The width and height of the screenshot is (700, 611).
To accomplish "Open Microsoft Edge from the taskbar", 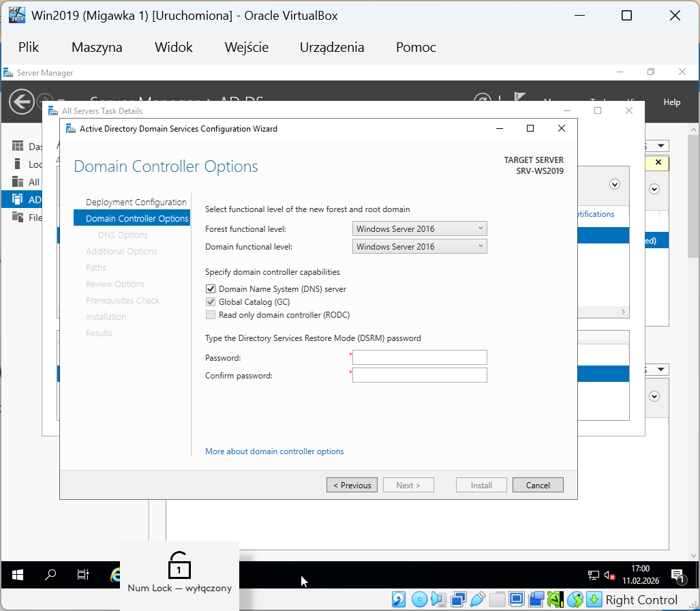I will click(x=116, y=575).
